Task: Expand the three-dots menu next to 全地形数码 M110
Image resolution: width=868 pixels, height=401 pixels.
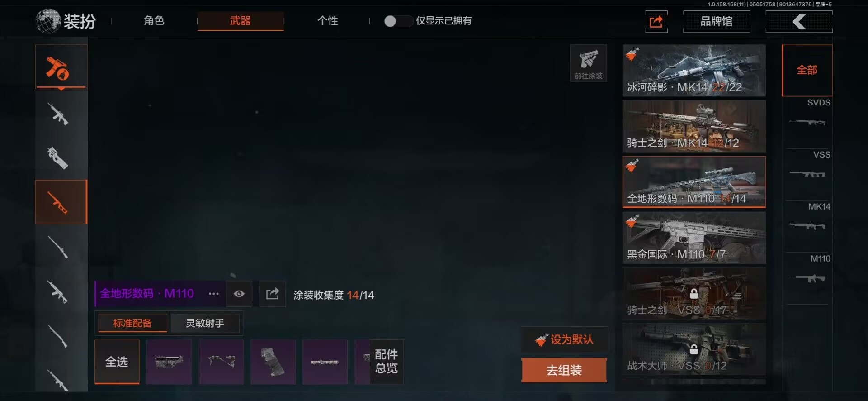Action: point(213,294)
